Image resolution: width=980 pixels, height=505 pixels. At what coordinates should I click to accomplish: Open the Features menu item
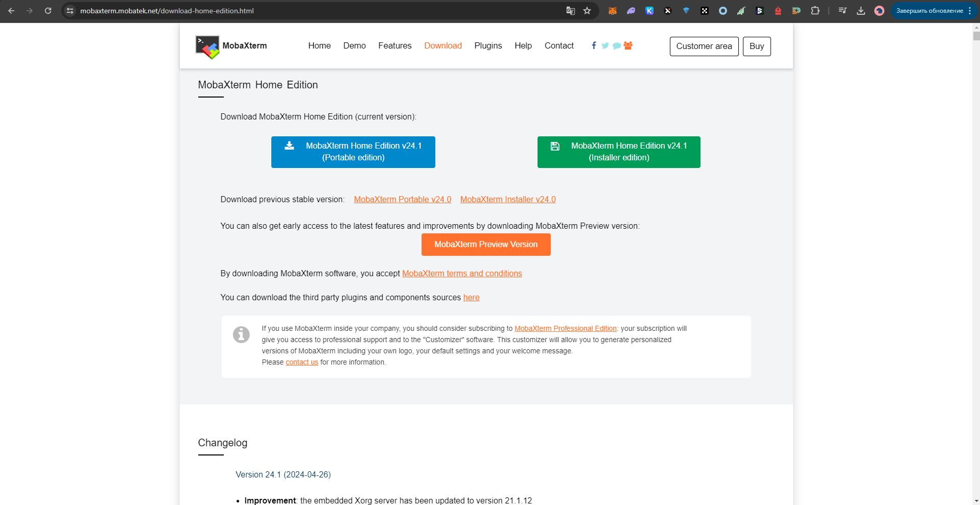tap(395, 45)
